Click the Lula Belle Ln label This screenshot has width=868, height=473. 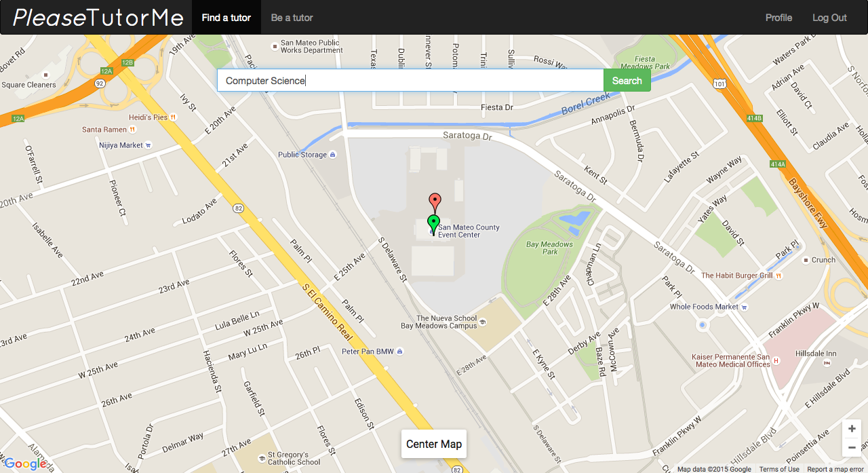(237, 319)
